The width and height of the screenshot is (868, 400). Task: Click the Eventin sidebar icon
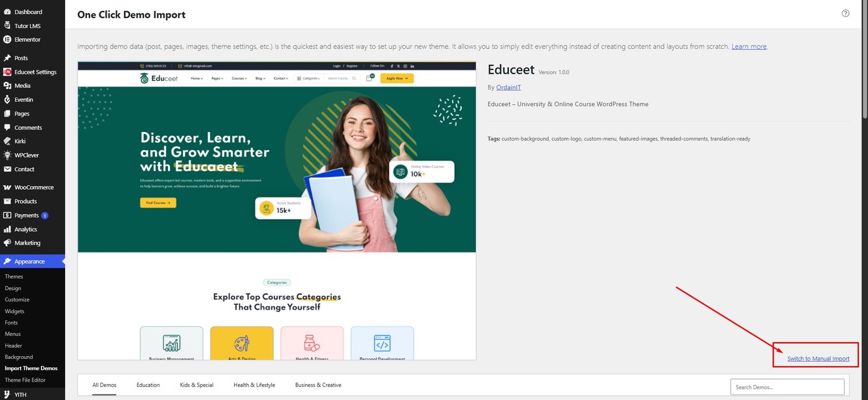[x=7, y=100]
